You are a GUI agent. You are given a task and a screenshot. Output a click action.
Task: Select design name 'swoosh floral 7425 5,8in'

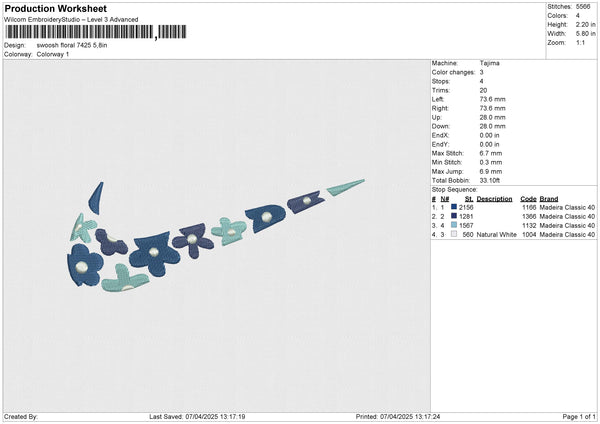72,45
